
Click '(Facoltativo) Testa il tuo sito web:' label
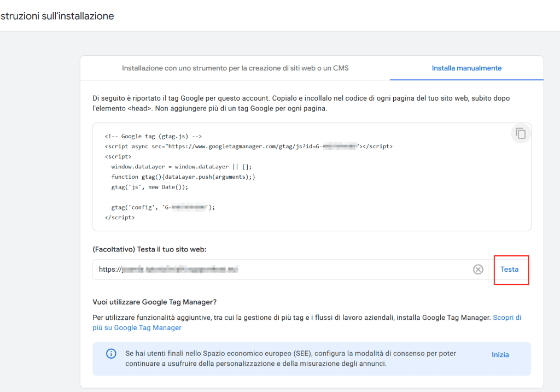click(x=149, y=249)
